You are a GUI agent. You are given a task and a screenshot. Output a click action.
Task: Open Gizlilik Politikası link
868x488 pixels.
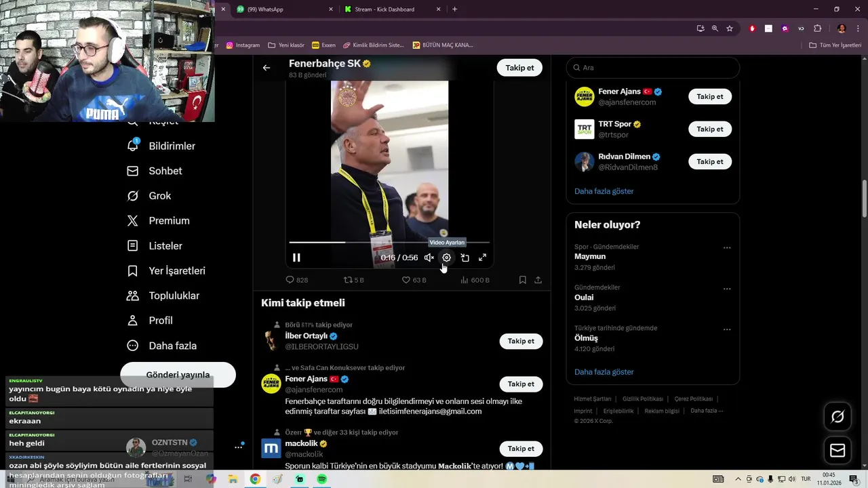pos(642,399)
